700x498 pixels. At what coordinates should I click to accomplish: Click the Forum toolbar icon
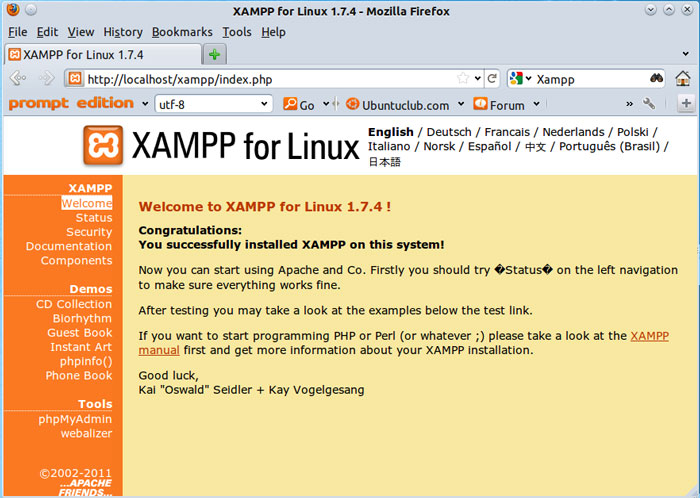tap(480, 104)
